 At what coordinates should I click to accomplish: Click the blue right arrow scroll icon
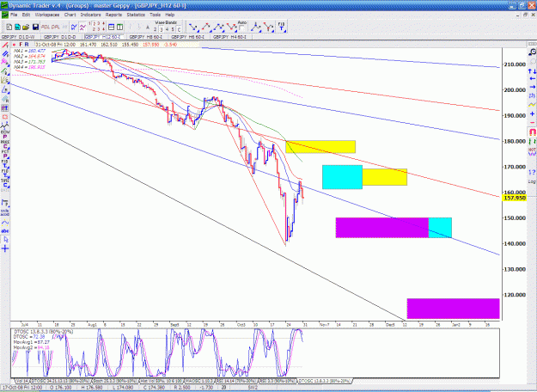tap(532, 87)
